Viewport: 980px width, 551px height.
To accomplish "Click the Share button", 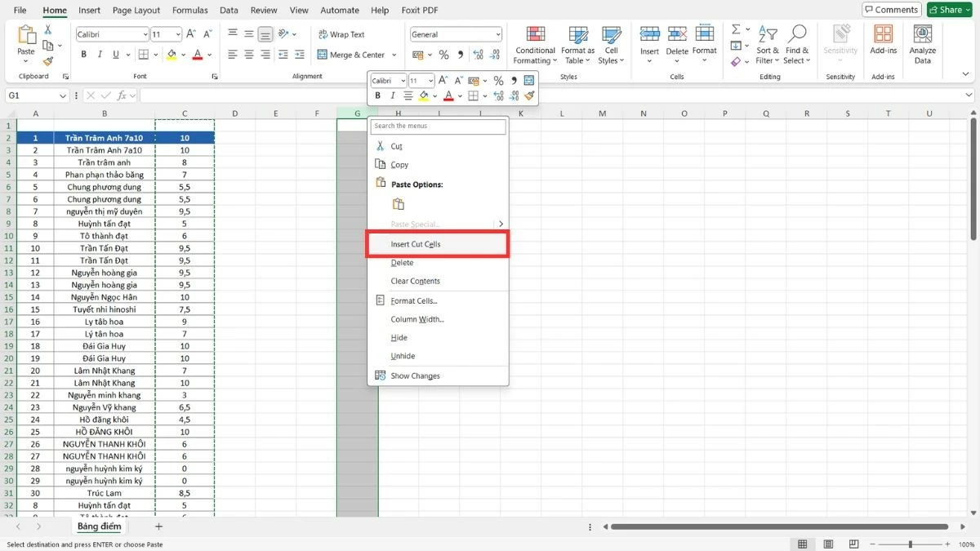I will (x=948, y=9).
